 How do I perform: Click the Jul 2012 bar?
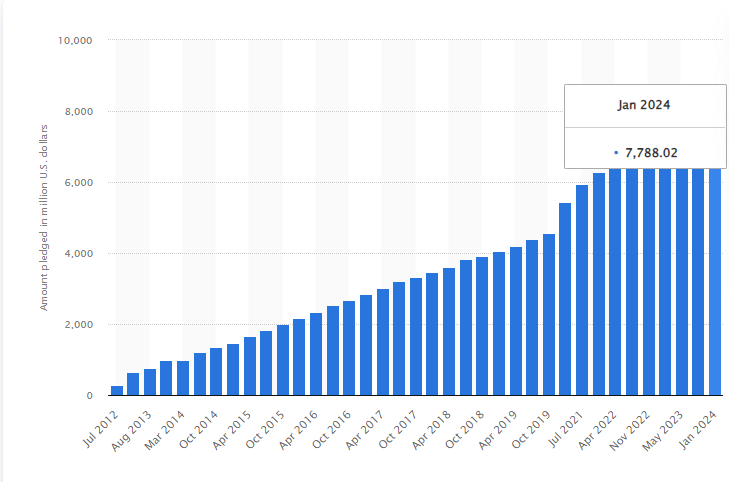[117, 390]
